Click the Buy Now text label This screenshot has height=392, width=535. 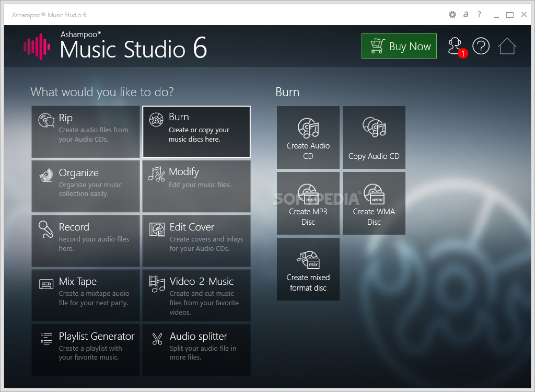410,46
